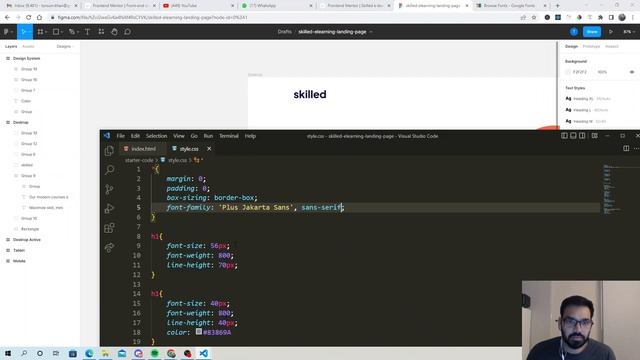Image resolution: width=640 pixels, height=360 pixels.
Task: Open the Selection menu in VS Code
Action: coord(156,136)
